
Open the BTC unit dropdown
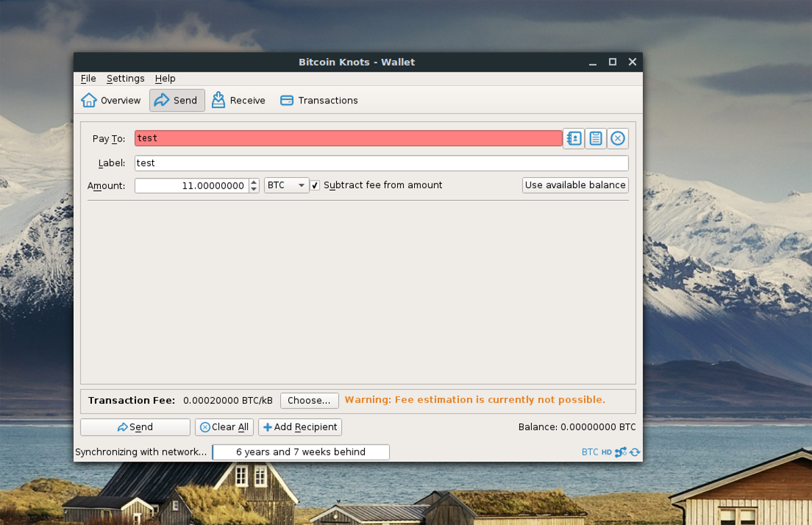tap(286, 185)
